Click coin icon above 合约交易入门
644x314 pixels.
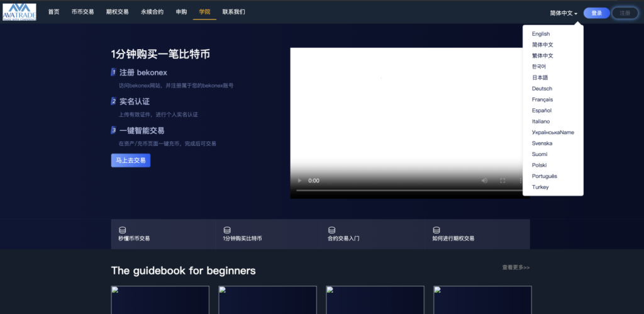point(332,230)
